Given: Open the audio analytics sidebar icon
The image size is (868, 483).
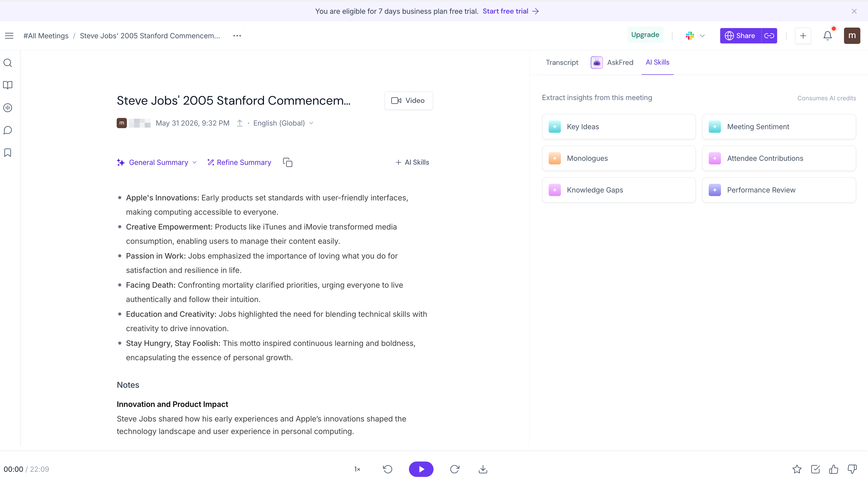Looking at the screenshot, I should (x=8, y=108).
